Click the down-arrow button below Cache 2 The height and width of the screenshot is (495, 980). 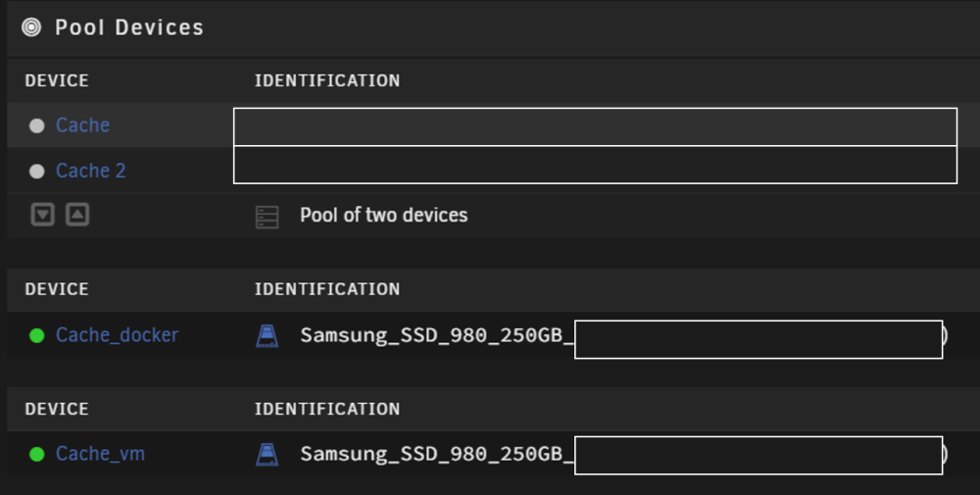tap(42, 215)
